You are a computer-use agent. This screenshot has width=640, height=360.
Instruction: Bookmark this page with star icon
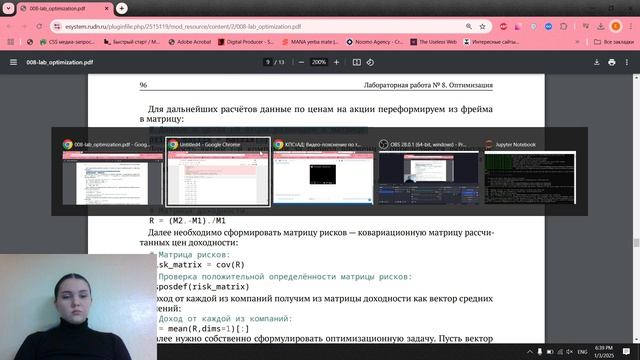(x=482, y=26)
